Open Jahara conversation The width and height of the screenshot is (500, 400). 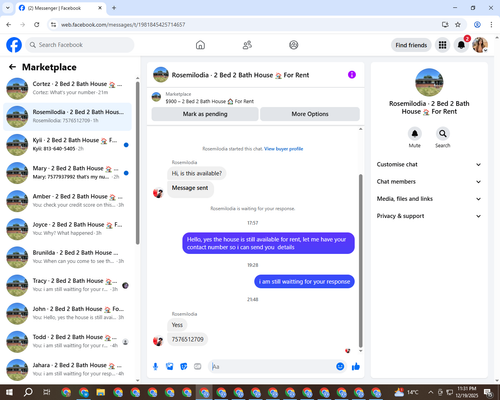point(68,370)
